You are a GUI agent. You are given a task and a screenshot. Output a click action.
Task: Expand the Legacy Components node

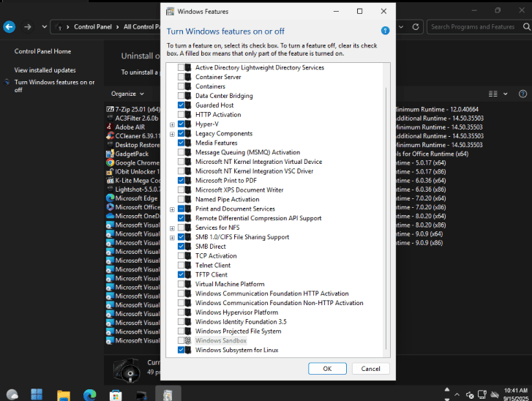(x=172, y=134)
